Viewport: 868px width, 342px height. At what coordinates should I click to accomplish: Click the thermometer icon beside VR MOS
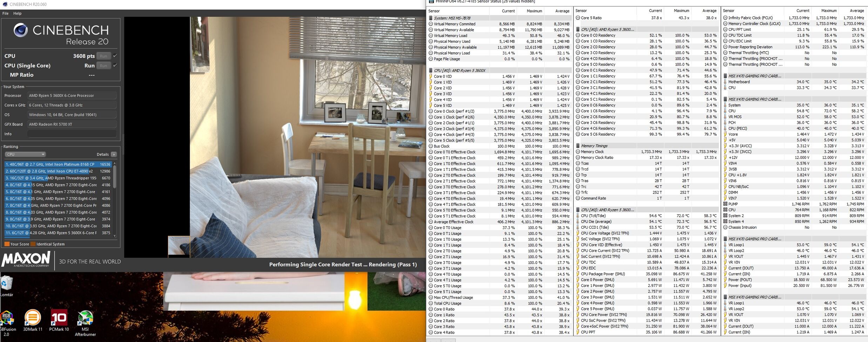tap(725, 117)
